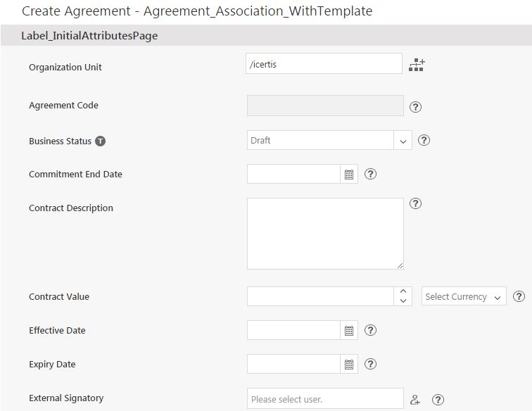Click the help icon beside External Signatory
Screen dimensions: 532x411
[x=438, y=400]
